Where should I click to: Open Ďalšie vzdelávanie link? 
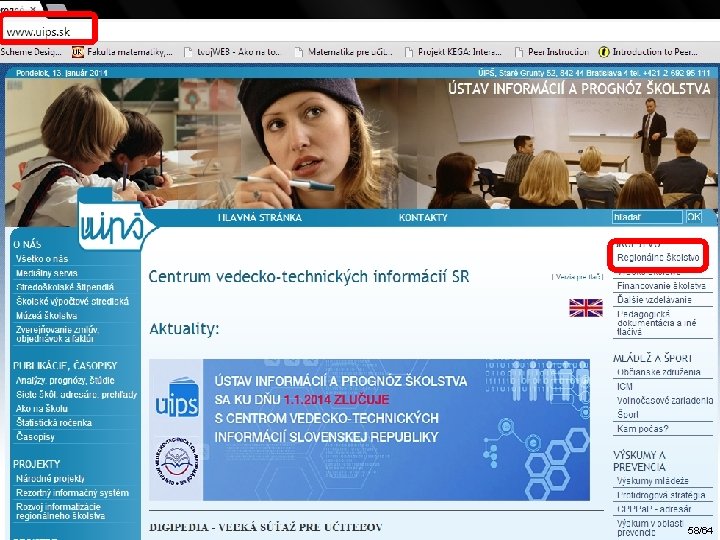tap(654, 300)
